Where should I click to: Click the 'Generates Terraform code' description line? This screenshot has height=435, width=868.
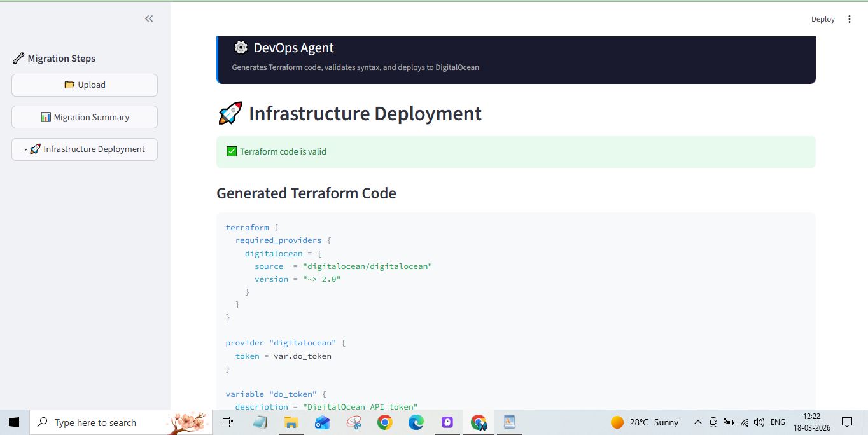[355, 67]
